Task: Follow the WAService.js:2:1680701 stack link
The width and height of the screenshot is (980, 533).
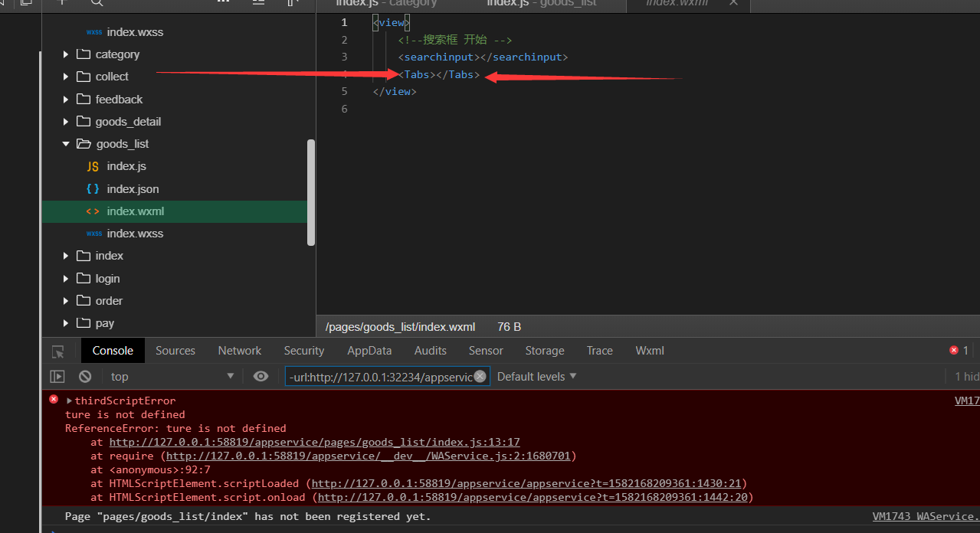Action: [368, 456]
